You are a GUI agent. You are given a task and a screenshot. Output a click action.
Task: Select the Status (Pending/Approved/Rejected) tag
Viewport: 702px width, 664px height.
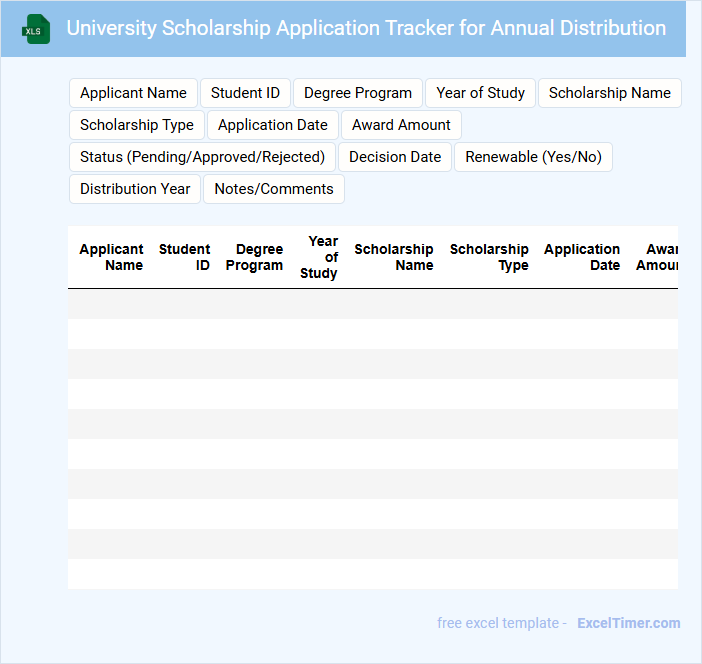click(202, 157)
